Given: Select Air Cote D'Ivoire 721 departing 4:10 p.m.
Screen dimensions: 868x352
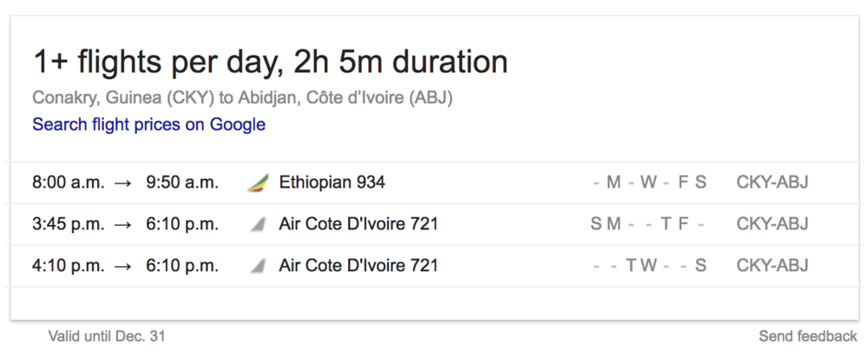Looking at the screenshot, I should pos(358,266).
